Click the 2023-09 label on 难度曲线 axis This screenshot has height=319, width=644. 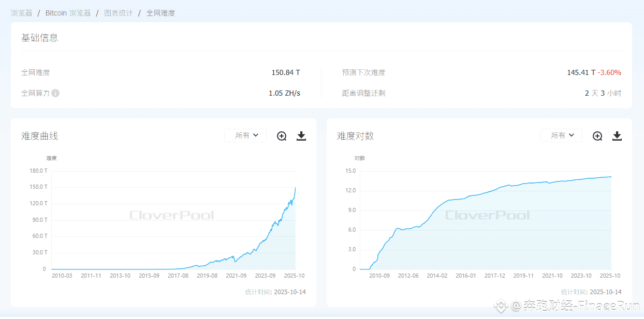[x=266, y=276]
